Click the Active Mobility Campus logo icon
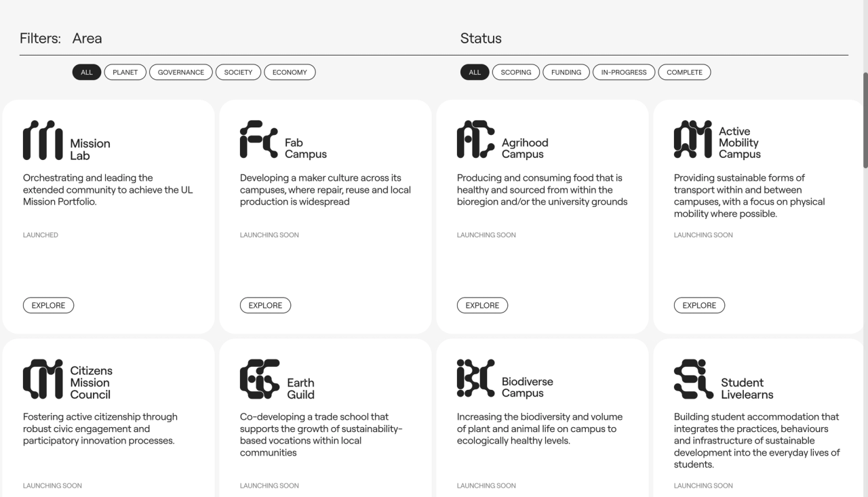Image resolution: width=868 pixels, height=497 pixels. point(691,140)
